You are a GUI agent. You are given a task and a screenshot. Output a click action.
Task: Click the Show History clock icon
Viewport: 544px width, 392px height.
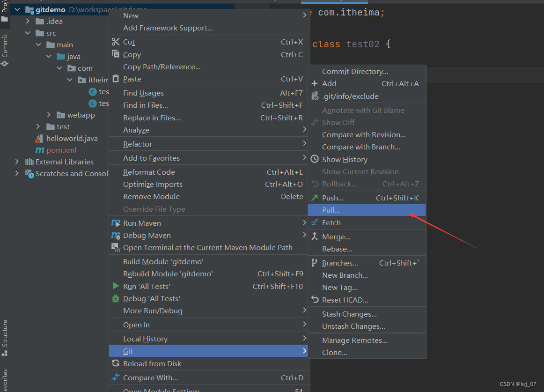pyautogui.click(x=314, y=159)
